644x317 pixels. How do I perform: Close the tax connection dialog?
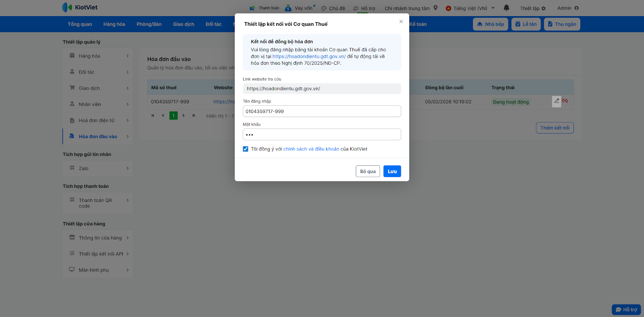[x=401, y=21]
